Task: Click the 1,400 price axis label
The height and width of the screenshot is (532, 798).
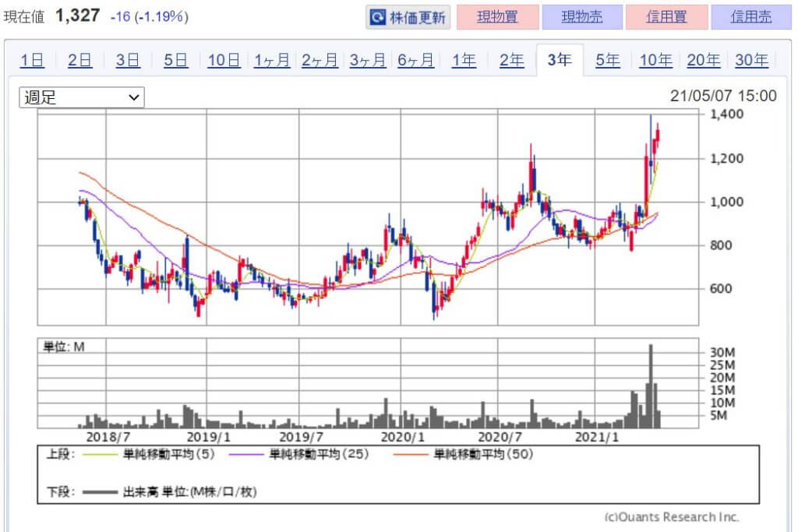Action: [727, 115]
